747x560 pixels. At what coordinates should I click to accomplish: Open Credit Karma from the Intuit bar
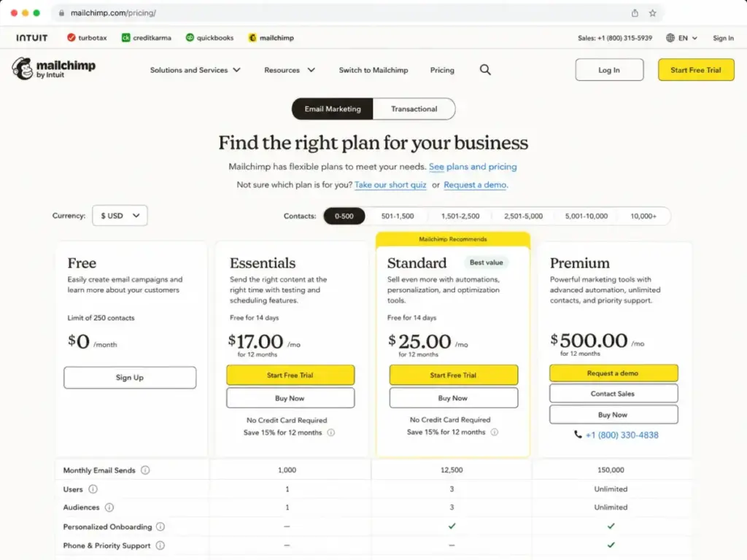coord(146,38)
